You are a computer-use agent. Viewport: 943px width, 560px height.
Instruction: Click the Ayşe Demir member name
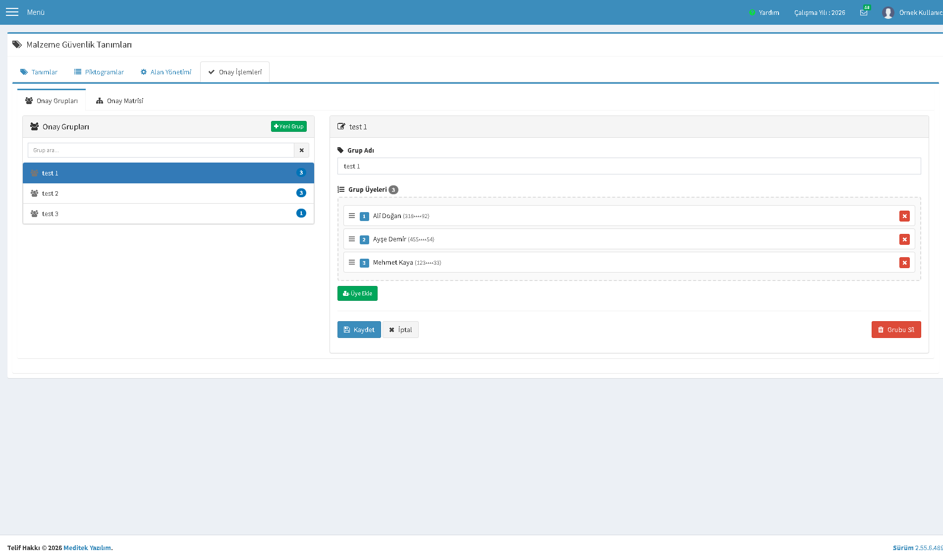coord(389,239)
